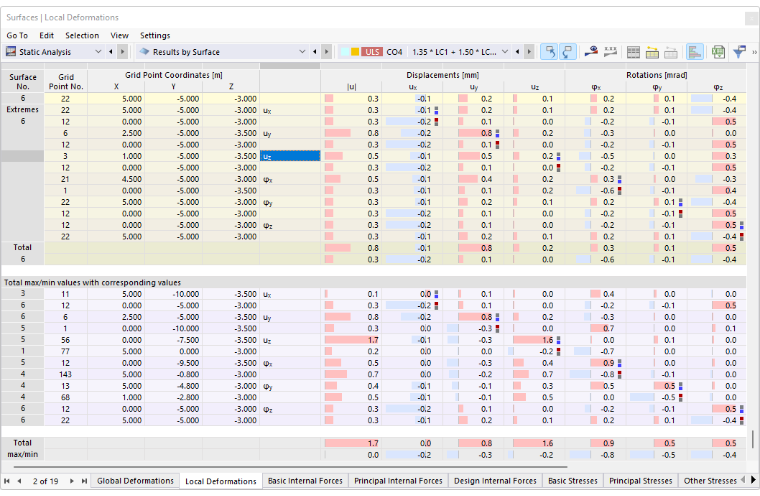Screen dimensions: 760x496
Task: Click the plain table rows icon
Action: pos(633,52)
